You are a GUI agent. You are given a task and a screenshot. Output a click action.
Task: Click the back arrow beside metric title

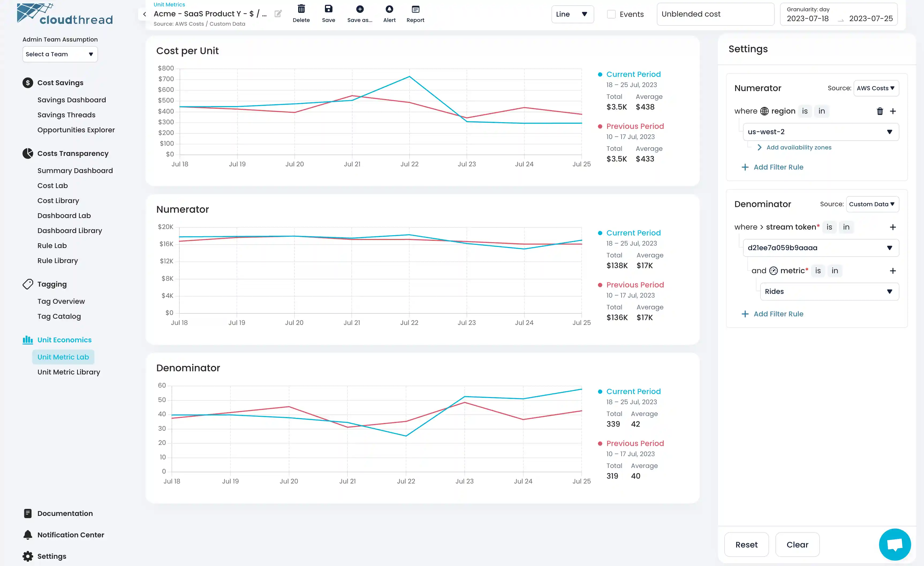(x=144, y=14)
